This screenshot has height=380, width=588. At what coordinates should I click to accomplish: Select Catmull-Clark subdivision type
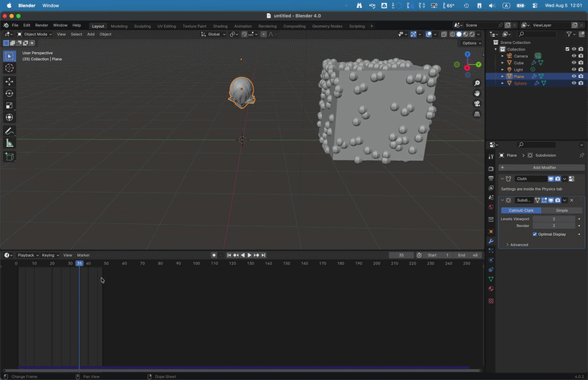521,210
